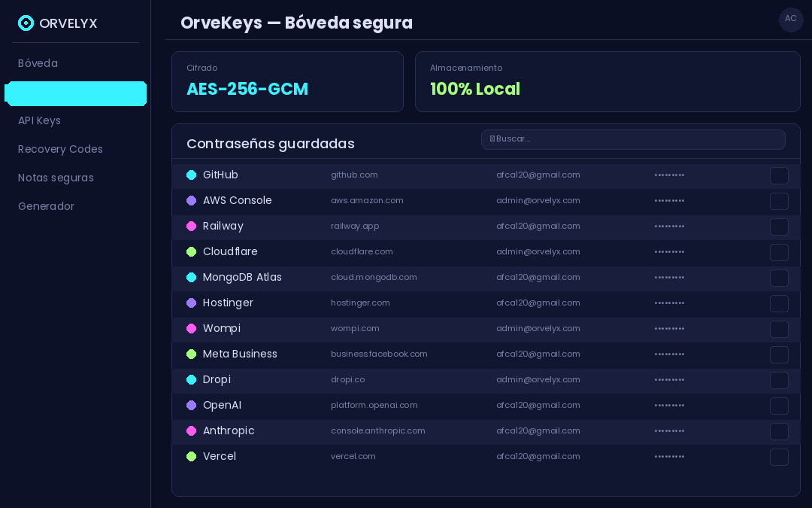
Task: Click the github.com domain
Action: tap(354, 175)
